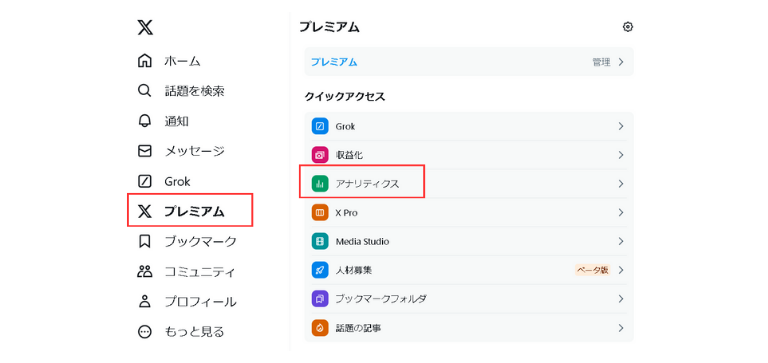Open ホーム in sidebar

pyautogui.click(x=182, y=61)
